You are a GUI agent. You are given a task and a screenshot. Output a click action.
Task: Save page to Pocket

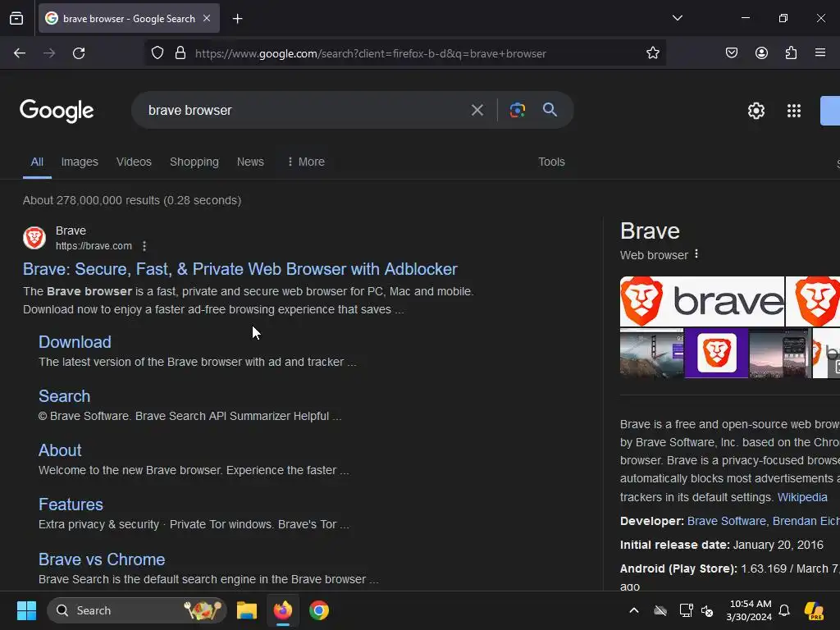(x=731, y=52)
